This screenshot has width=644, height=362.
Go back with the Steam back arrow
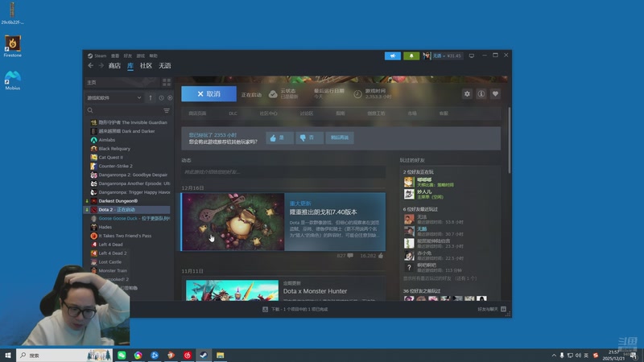click(90, 66)
